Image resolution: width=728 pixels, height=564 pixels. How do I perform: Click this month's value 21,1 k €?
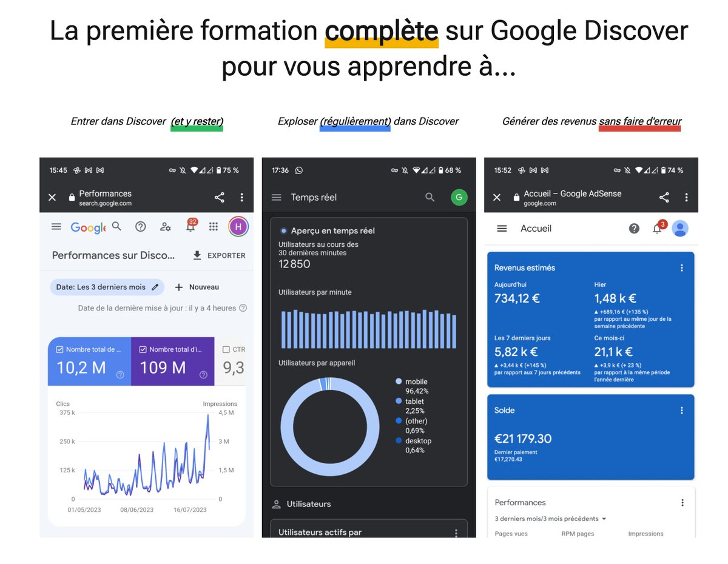(614, 352)
